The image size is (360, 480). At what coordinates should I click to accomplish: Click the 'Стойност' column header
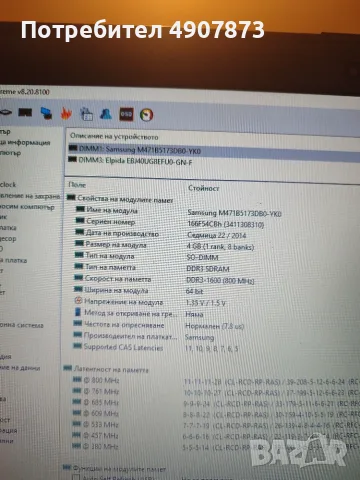(x=204, y=188)
